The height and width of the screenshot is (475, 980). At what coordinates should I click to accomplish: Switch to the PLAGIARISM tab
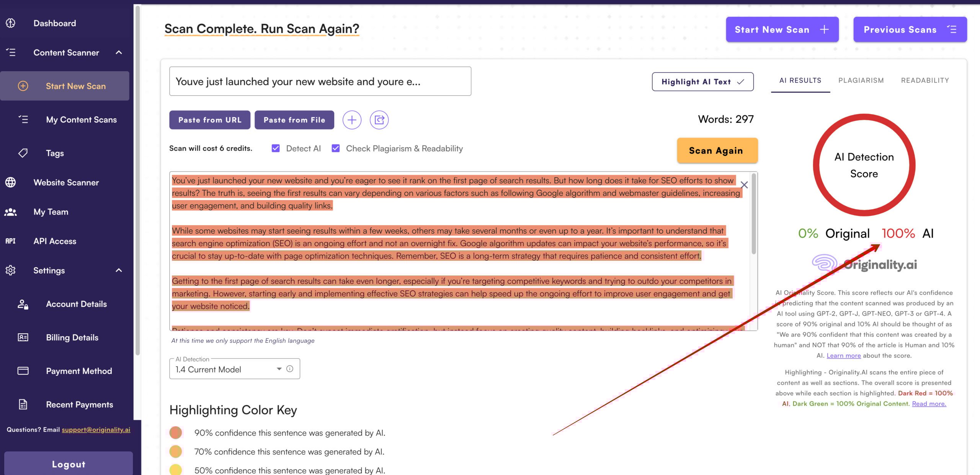pos(861,80)
